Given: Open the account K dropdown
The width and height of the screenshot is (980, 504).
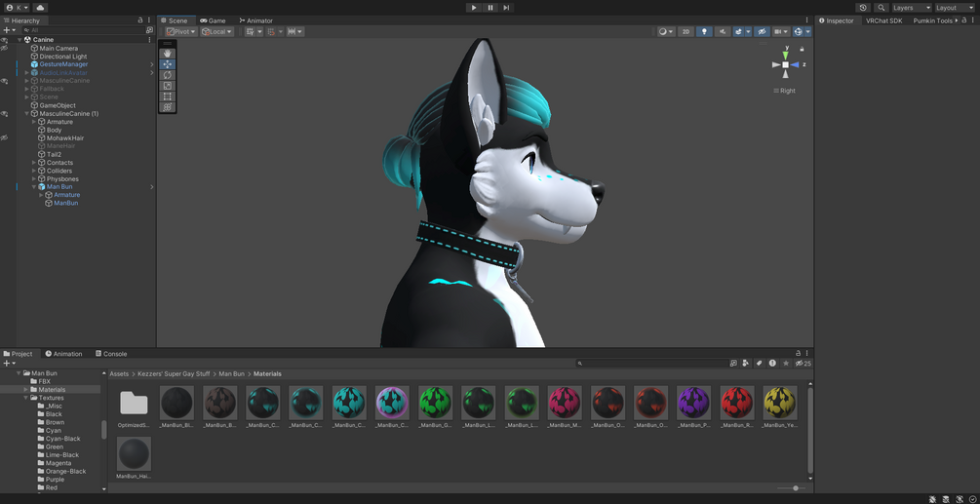Looking at the screenshot, I should (17, 8).
